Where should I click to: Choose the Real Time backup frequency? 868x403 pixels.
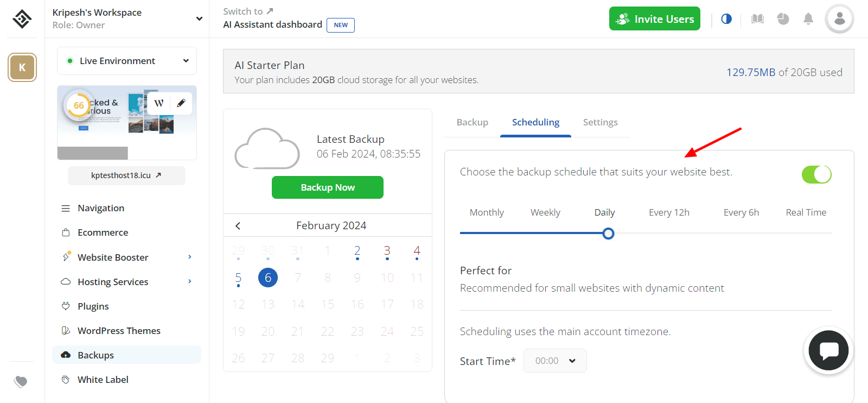point(806,212)
